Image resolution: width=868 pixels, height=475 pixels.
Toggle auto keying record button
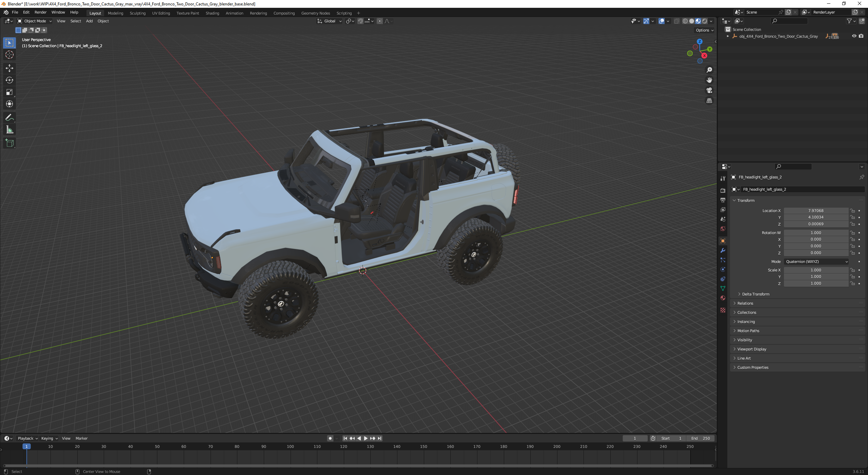[x=330, y=438]
